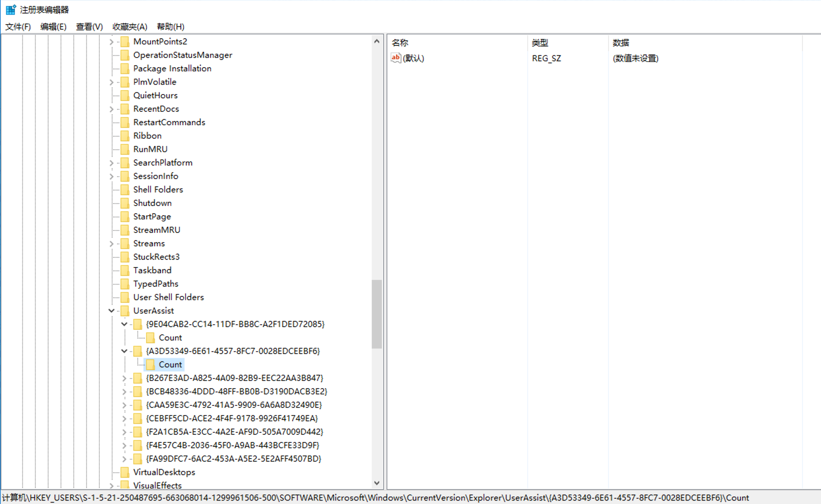Open the 查看(V) view menu
This screenshot has width=821, height=504.
point(89,27)
